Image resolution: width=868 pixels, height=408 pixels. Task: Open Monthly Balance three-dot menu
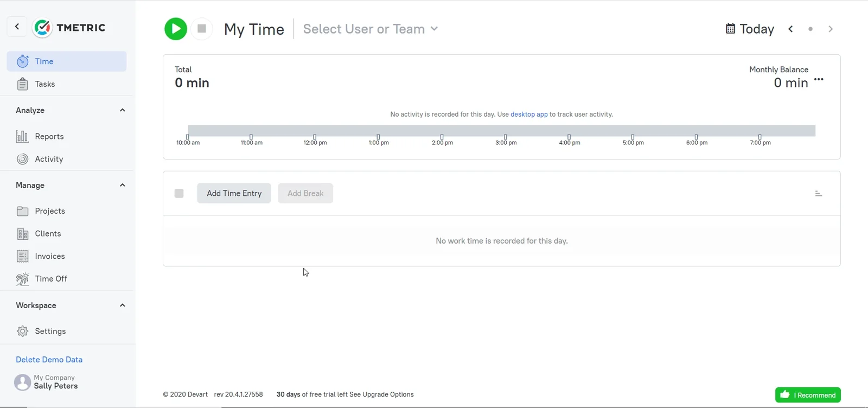[x=819, y=80]
